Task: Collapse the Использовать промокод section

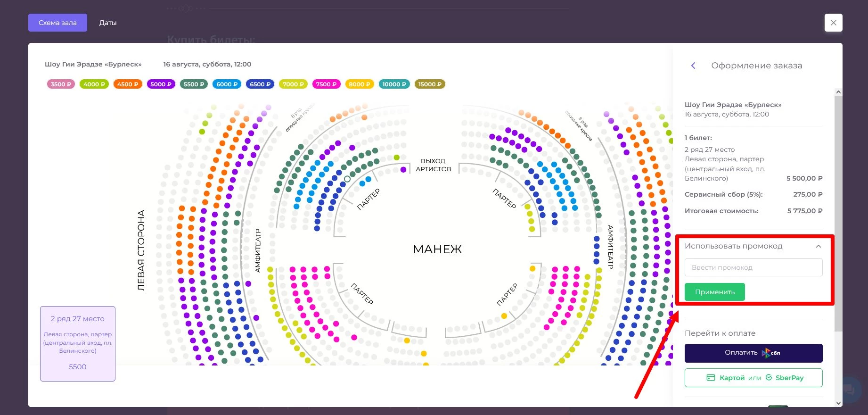Action: pyautogui.click(x=819, y=246)
